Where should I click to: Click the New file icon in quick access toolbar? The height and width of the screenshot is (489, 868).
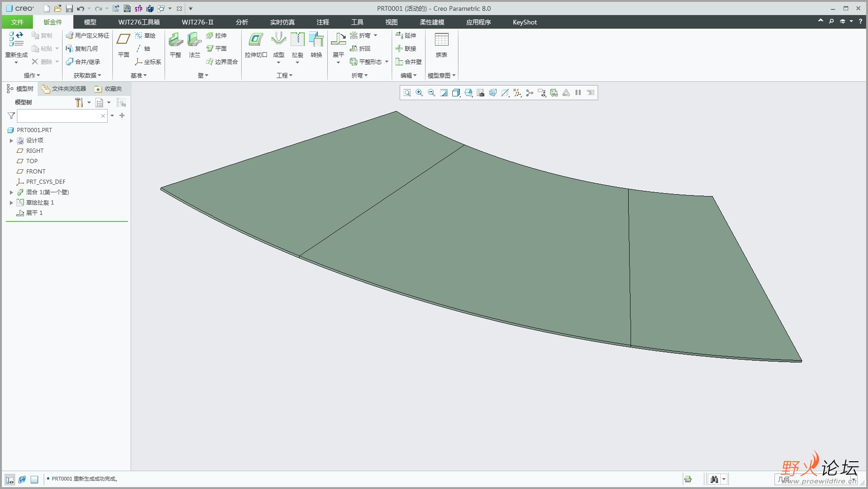(47, 8)
